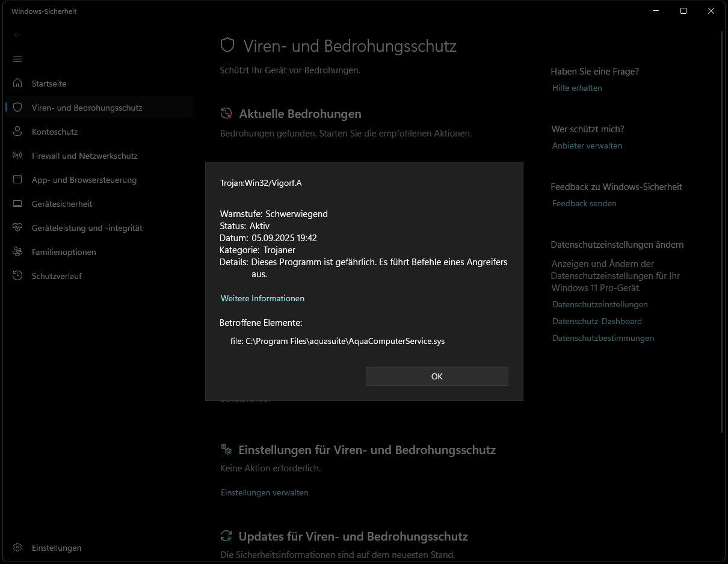
Task: Click the Schutzverlauf clock icon
Action: tap(17, 275)
